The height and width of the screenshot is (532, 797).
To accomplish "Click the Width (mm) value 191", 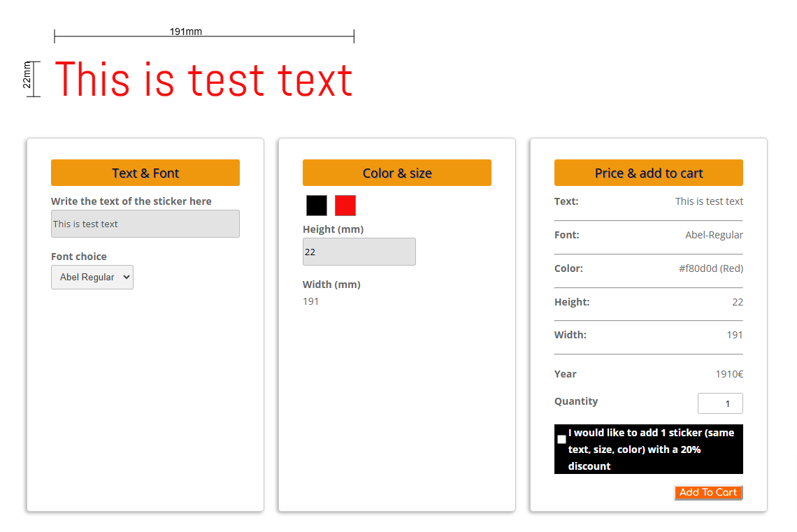I will [311, 301].
